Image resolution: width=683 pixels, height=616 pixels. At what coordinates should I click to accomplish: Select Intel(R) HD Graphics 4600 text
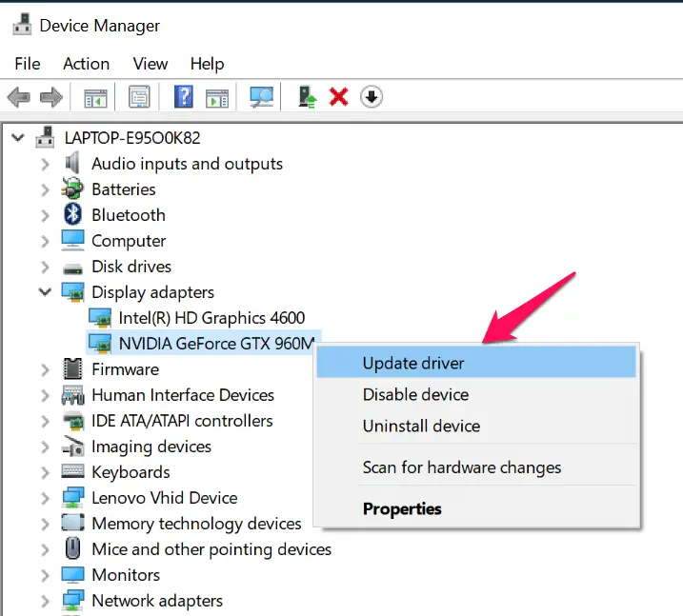click(211, 318)
